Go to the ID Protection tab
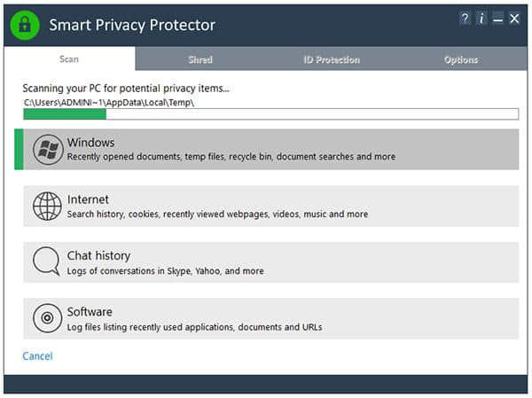 pyautogui.click(x=331, y=59)
